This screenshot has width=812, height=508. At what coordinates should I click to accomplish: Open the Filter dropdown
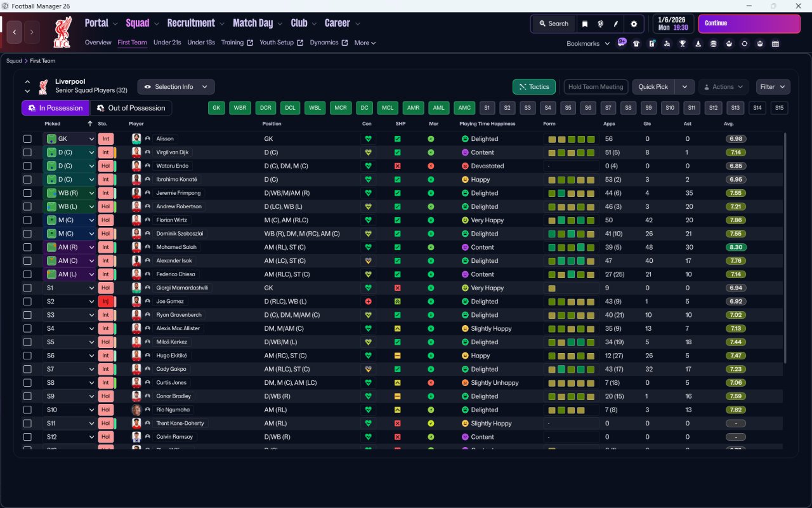[x=773, y=87]
